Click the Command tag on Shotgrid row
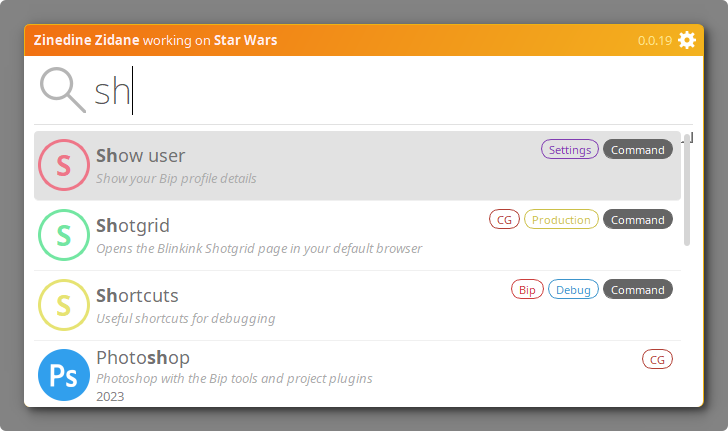The width and height of the screenshot is (728, 431). pos(637,220)
